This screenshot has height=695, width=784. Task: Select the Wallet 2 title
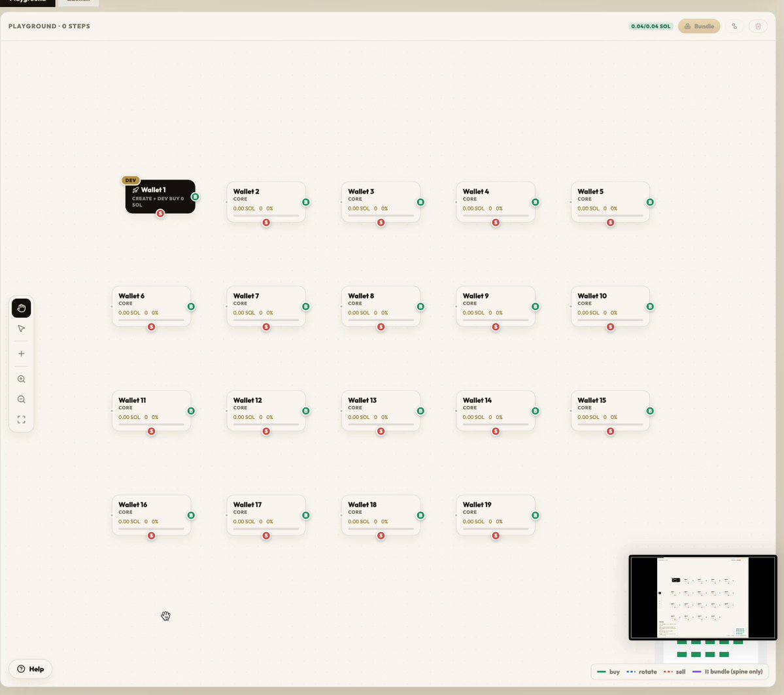tap(246, 192)
